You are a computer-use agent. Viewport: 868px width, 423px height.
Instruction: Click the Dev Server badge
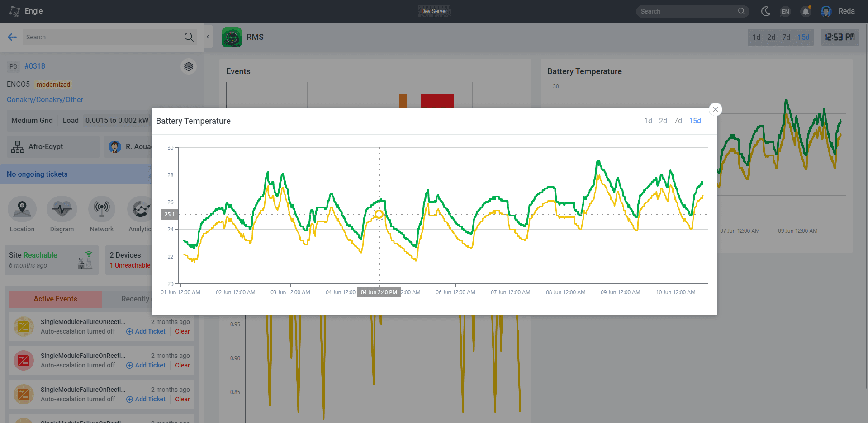click(434, 11)
